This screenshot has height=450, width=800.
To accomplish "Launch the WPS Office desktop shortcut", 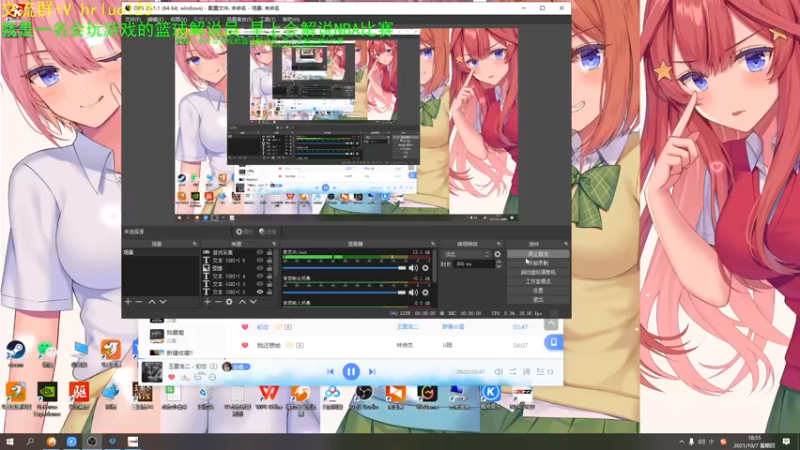I will pyautogui.click(x=269, y=396).
